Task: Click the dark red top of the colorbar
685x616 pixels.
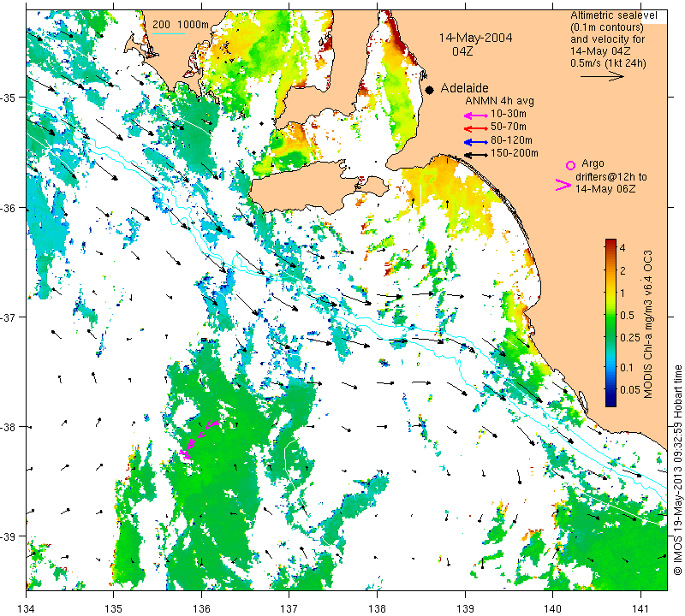Action: [611, 241]
